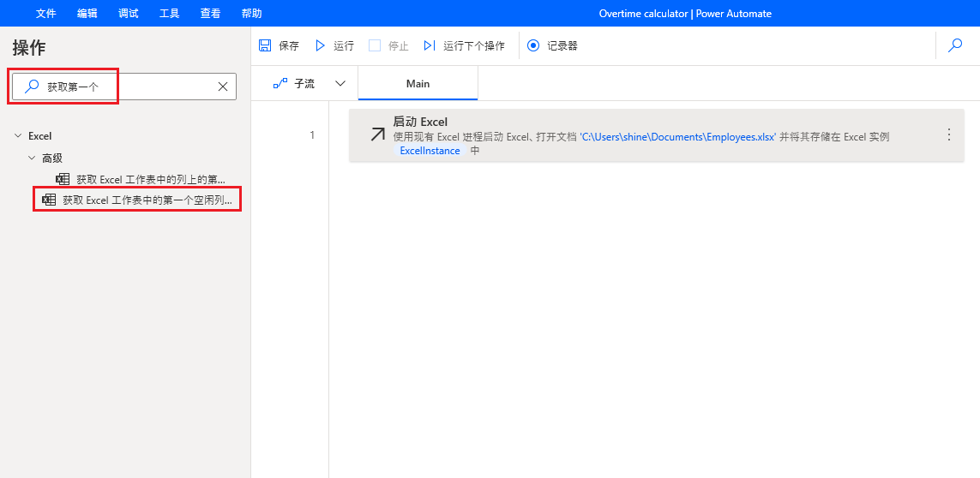The height and width of the screenshot is (478, 980).
Task: Open flow search magnifier at top right
Action: (x=955, y=45)
